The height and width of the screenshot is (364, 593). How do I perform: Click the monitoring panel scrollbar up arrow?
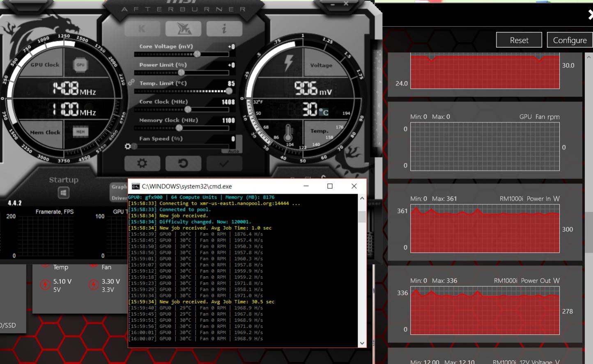pos(589,57)
